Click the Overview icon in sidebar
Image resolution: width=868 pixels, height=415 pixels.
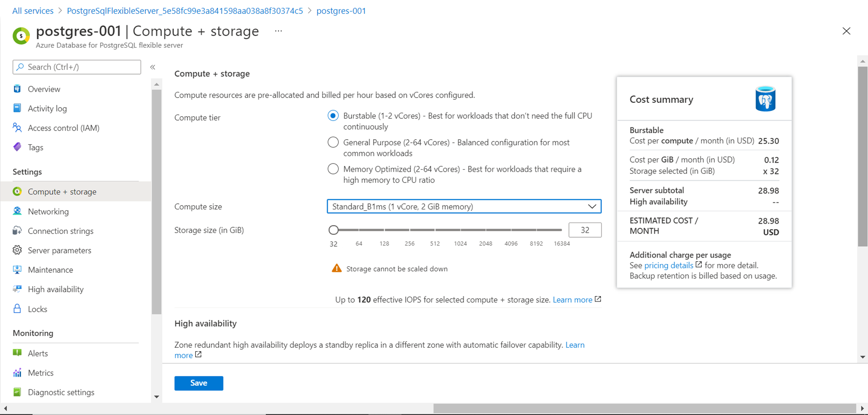click(17, 89)
